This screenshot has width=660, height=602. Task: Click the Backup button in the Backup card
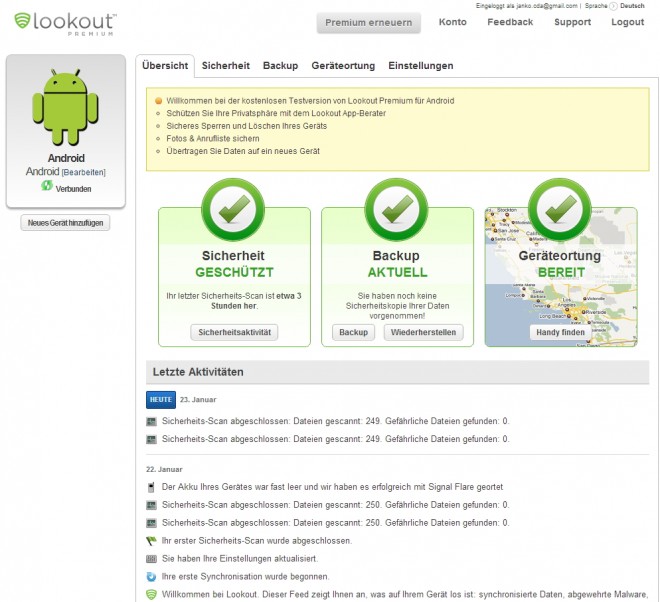[354, 332]
